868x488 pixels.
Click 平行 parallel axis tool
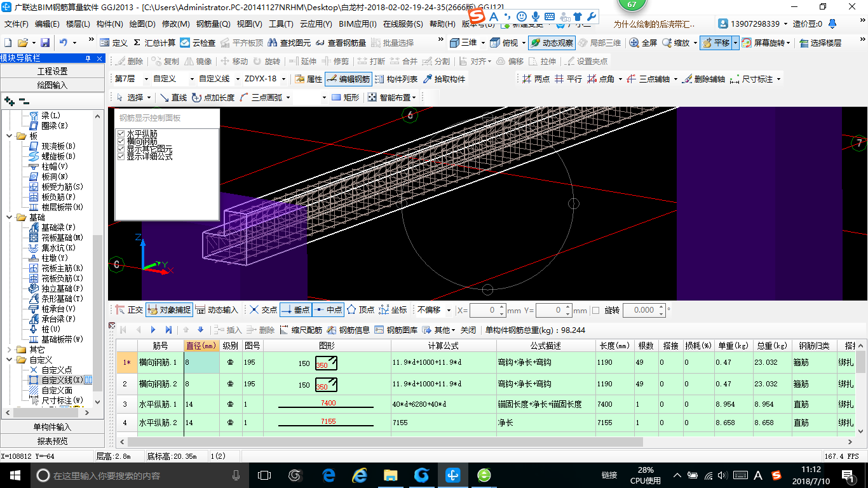[x=568, y=79]
